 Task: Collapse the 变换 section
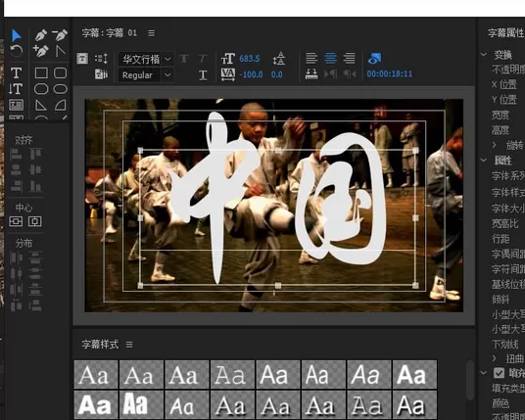click(484, 54)
